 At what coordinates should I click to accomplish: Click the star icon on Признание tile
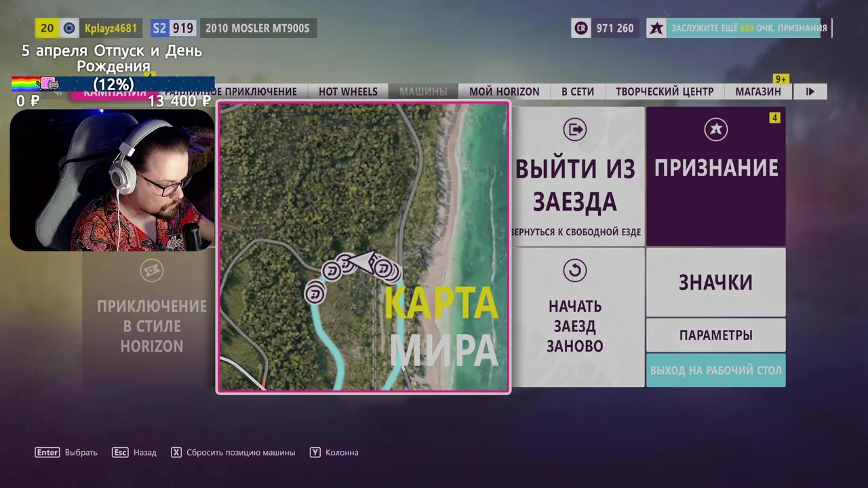click(716, 129)
